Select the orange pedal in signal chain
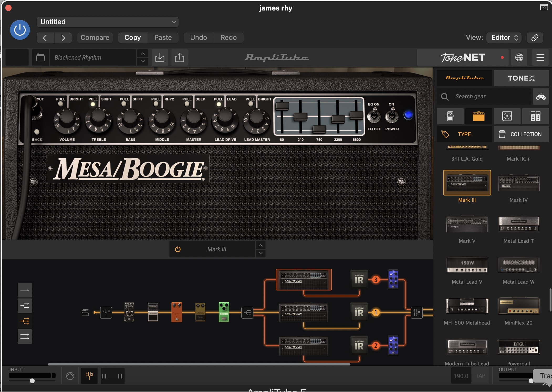The width and height of the screenshot is (552, 392). (x=176, y=312)
